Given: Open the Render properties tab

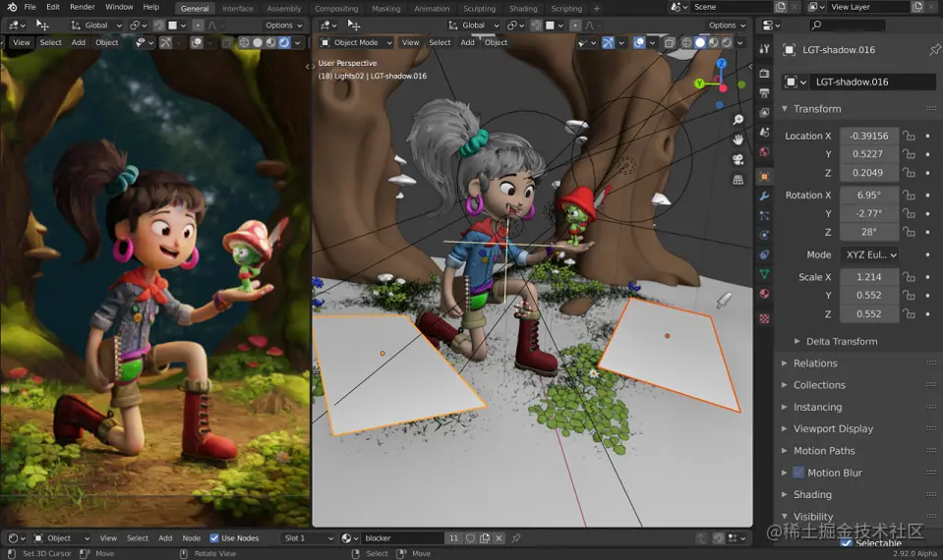Looking at the screenshot, I should pyautogui.click(x=764, y=74).
